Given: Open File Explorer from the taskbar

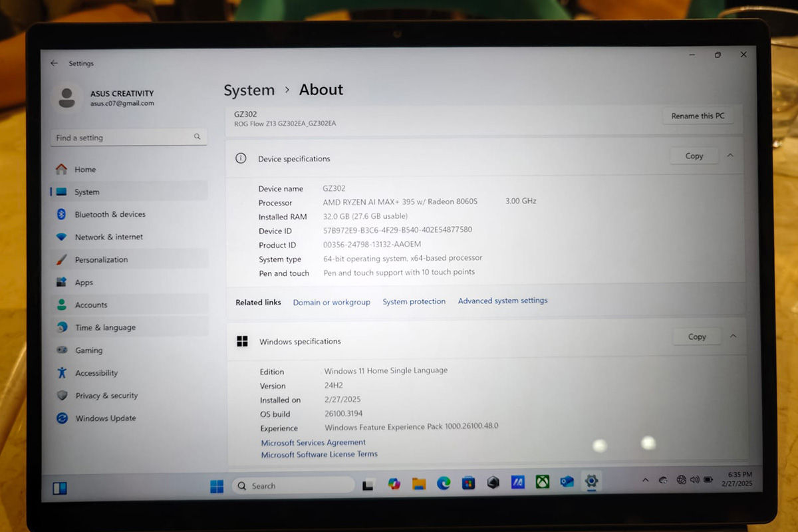Looking at the screenshot, I should tap(418, 483).
